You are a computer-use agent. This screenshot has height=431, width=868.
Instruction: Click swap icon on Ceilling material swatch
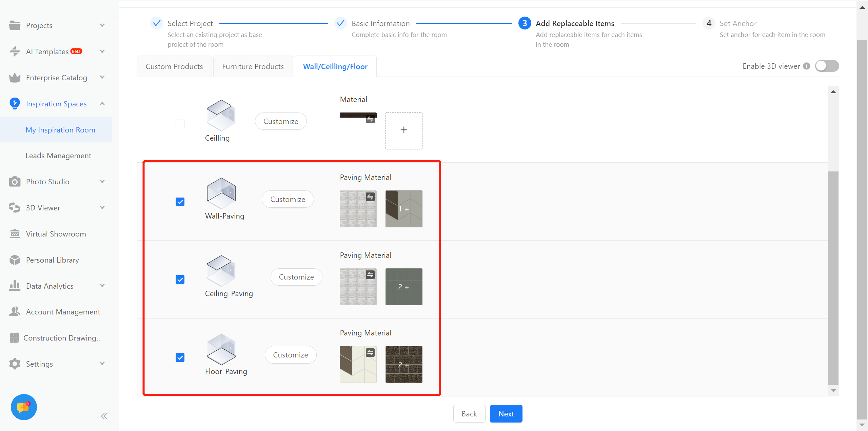coord(370,119)
